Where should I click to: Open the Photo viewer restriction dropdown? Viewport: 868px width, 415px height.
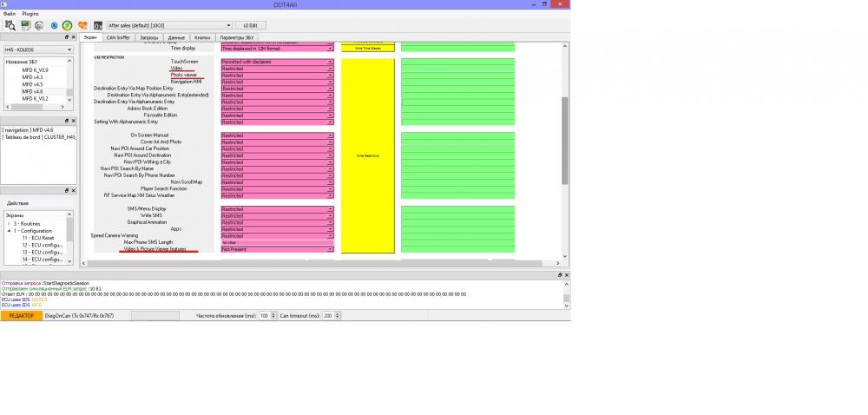(278, 76)
